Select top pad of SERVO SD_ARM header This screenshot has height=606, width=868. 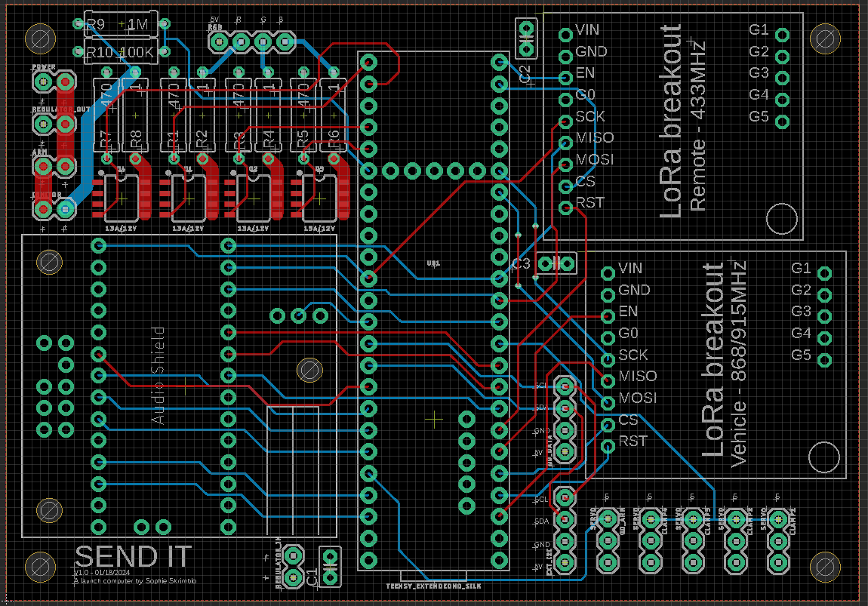click(608, 519)
